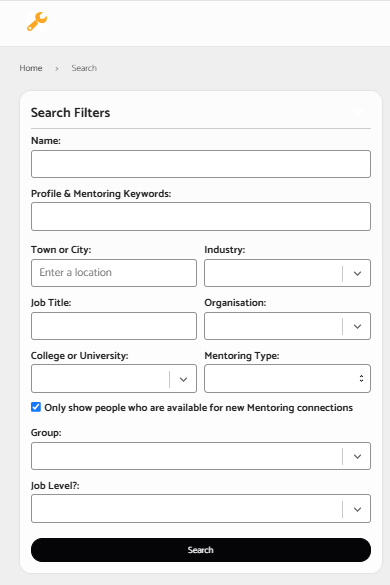The width and height of the screenshot is (390, 585).
Task: Collapse the Search Filters panel arrow
Action: tap(358, 112)
